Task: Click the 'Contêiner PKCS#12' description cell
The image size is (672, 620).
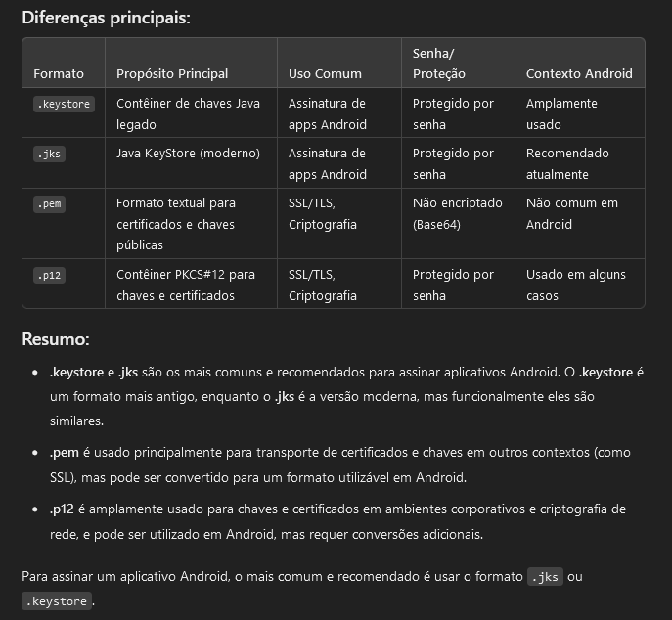Action: (185, 285)
